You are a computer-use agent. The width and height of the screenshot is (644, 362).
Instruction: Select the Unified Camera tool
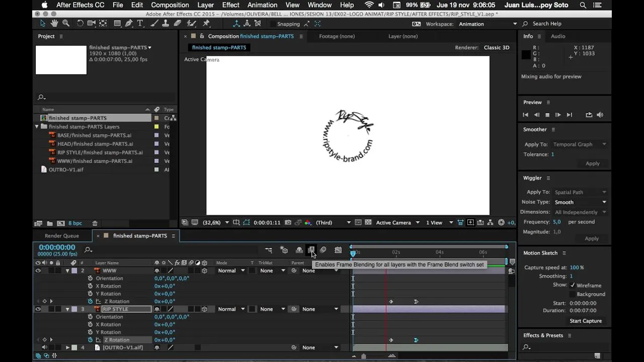coord(92,24)
